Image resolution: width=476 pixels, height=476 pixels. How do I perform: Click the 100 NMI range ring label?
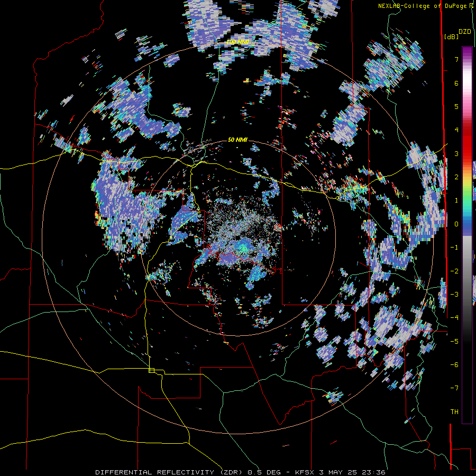pyautogui.click(x=237, y=42)
